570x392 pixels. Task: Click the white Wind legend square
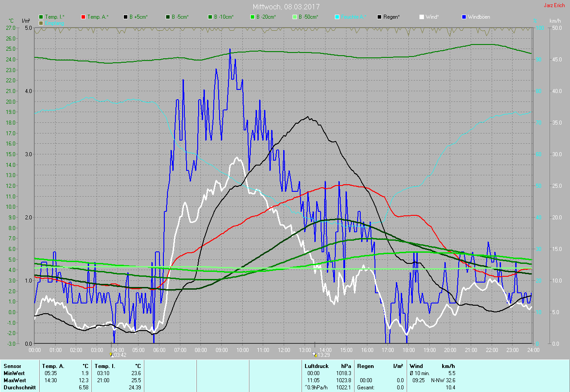[x=422, y=17]
